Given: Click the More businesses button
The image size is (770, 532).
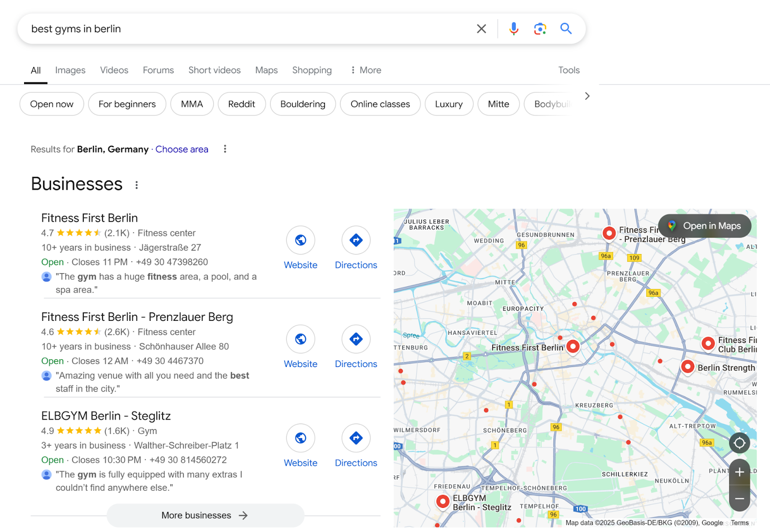Looking at the screenshot, I should click(205, 515).
